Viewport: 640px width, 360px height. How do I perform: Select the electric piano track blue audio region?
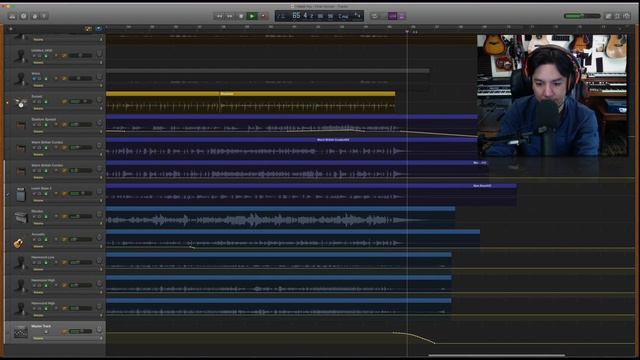pyautogui.click(x=280, y=217)
